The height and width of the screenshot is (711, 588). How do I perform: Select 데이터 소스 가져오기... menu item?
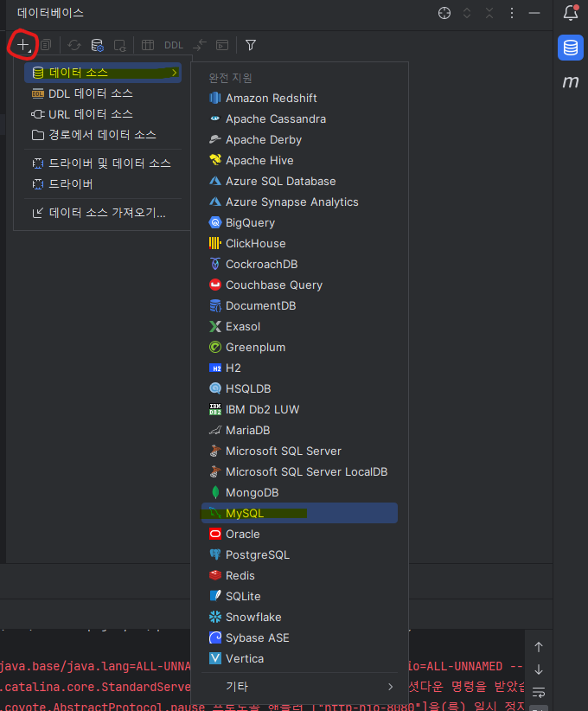[103, 213]
